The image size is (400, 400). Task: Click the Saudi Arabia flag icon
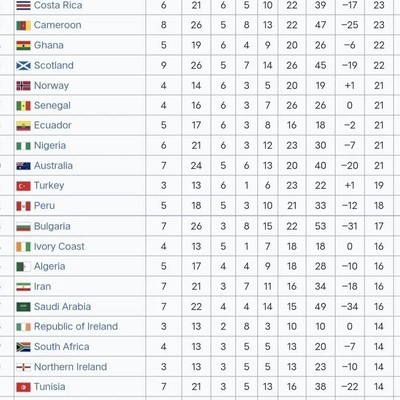tap(23, 307)
